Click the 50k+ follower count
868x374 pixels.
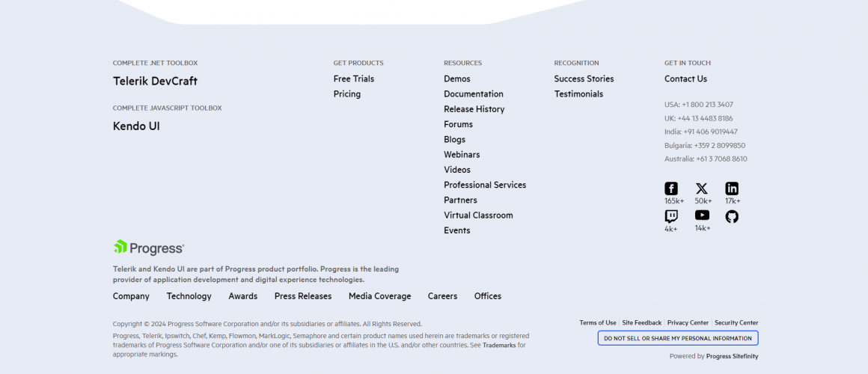[x=703, y=200]
